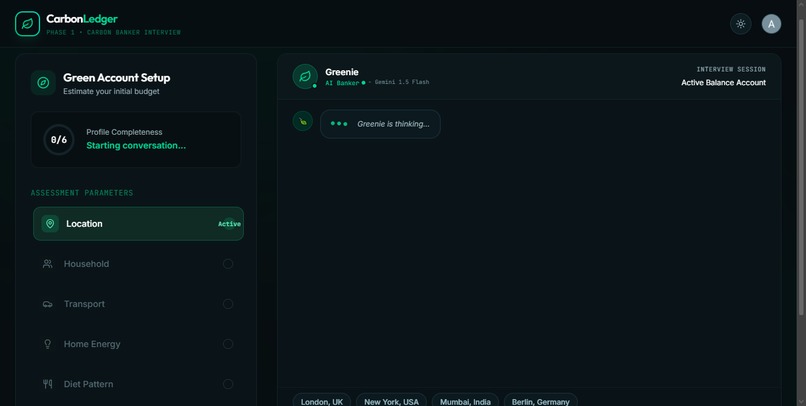Image resolution: width=806 pixels, height=406 pixels.
Task: Choose the New York, USA suggestion chip
Action: pyautogui.click(x=391, y=401)
